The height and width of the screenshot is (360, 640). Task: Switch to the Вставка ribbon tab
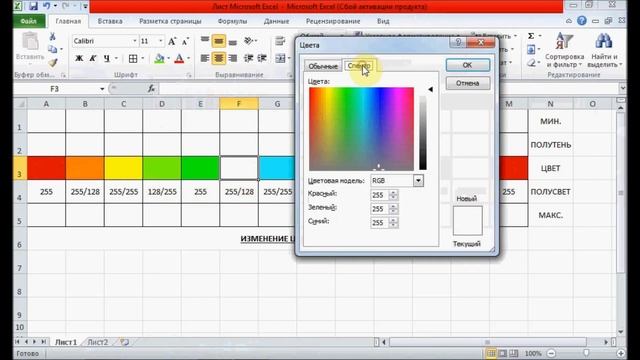coord(110,21)
